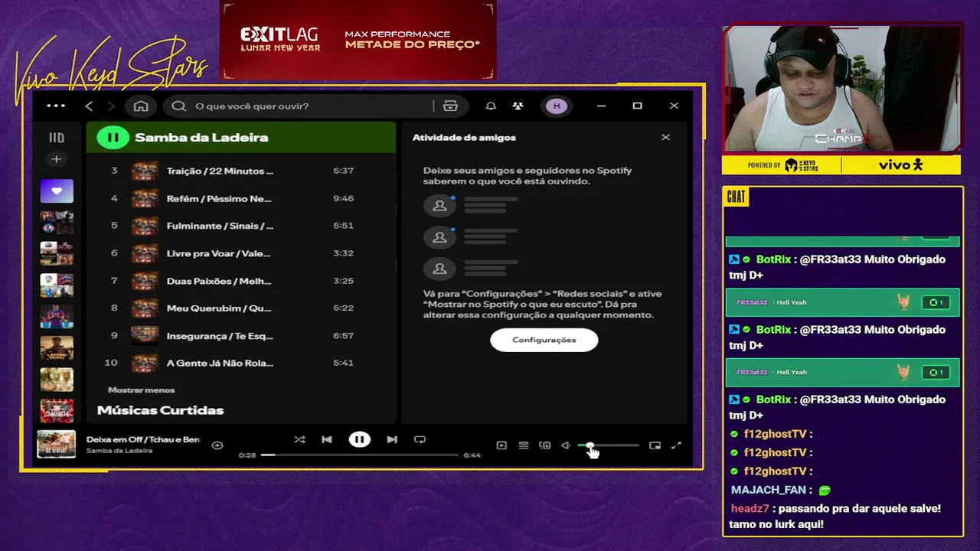The image size is (980, 551).
Task: Toggle shuffle playback
Action: pyautogui.click(x=299, y=439)
